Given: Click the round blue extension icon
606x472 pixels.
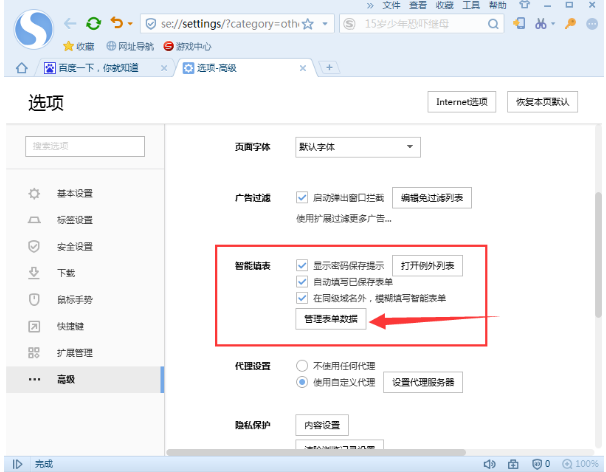Looking at the screenshot, I should 592,24.
